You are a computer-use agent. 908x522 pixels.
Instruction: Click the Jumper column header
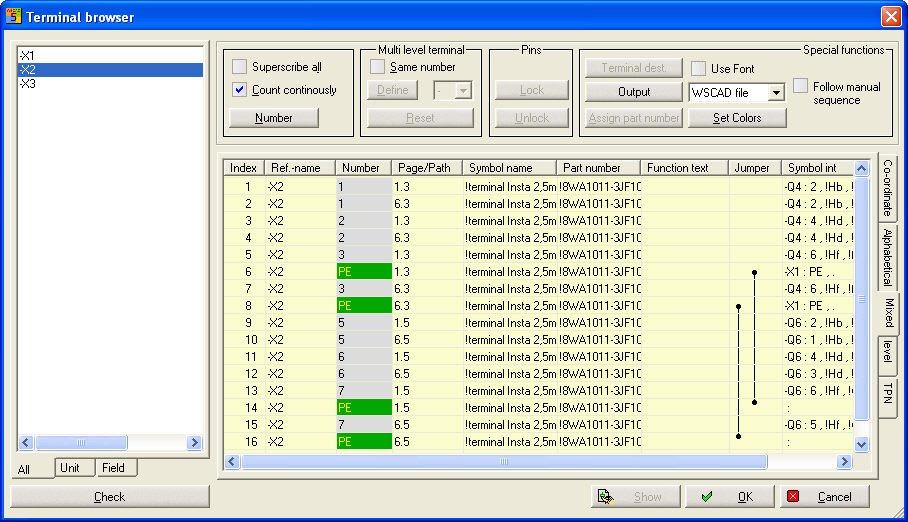point(755,168)
